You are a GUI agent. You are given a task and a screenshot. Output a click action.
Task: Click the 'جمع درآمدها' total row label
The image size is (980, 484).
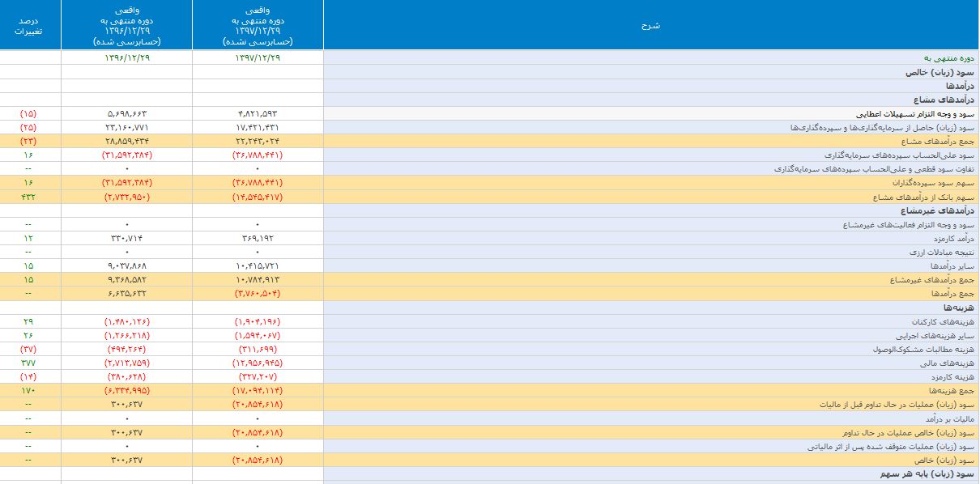[952, 293]
